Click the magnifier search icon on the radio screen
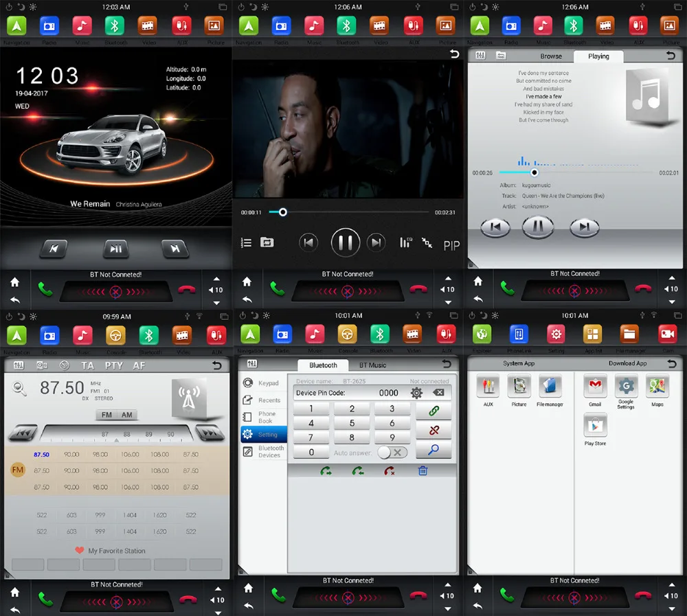This screenshot has width=687, height=616. pyautogui.click(x=19, y=388)
